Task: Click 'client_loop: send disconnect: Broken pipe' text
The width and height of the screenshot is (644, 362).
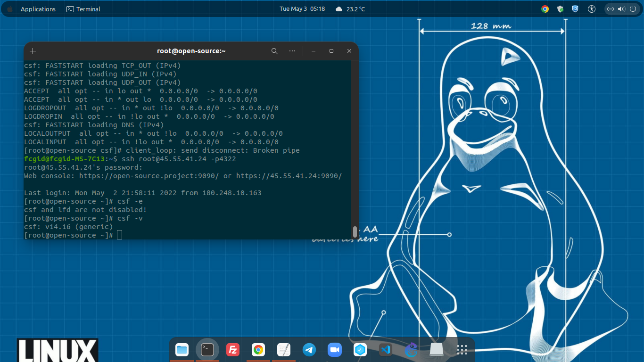Action: 213,150
